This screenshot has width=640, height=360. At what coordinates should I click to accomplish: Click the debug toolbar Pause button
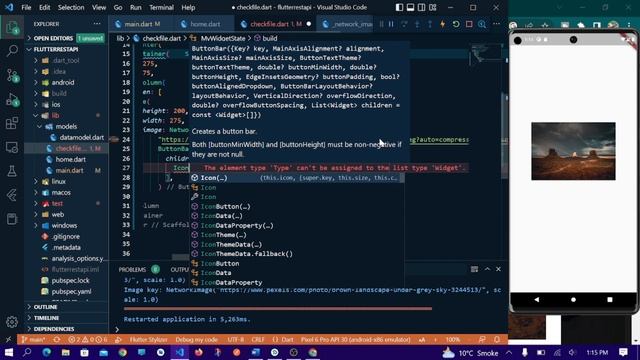click(391, 24)
